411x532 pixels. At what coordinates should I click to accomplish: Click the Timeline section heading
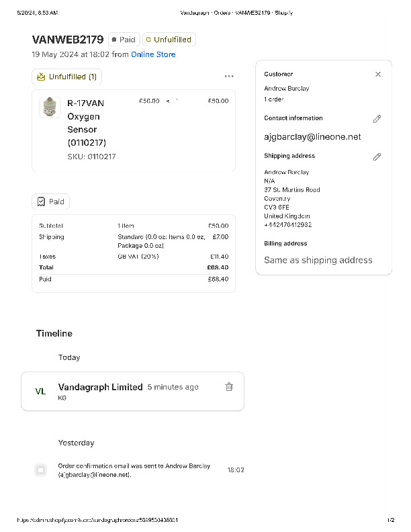54,333
